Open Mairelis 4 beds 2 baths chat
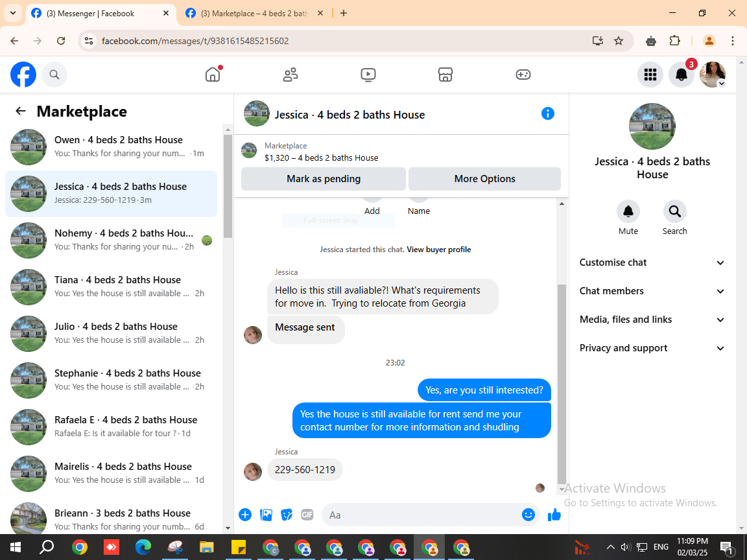 click(111, 474)
